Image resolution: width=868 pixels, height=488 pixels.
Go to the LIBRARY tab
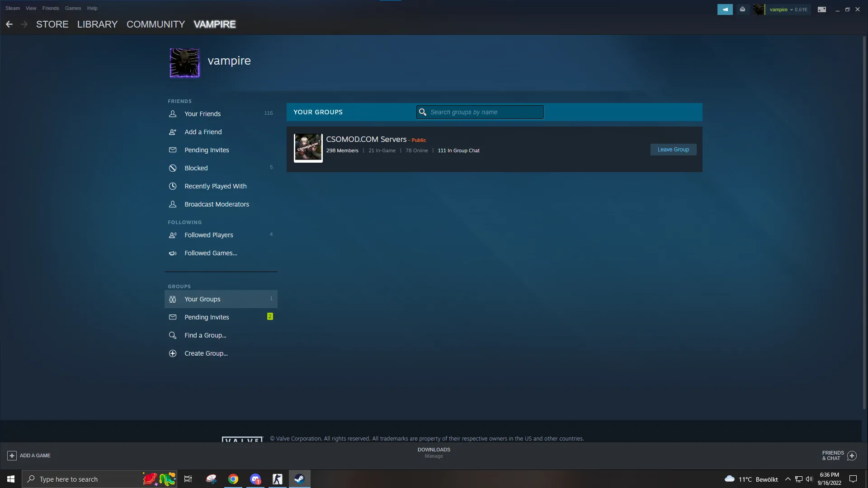pos(97,24)
